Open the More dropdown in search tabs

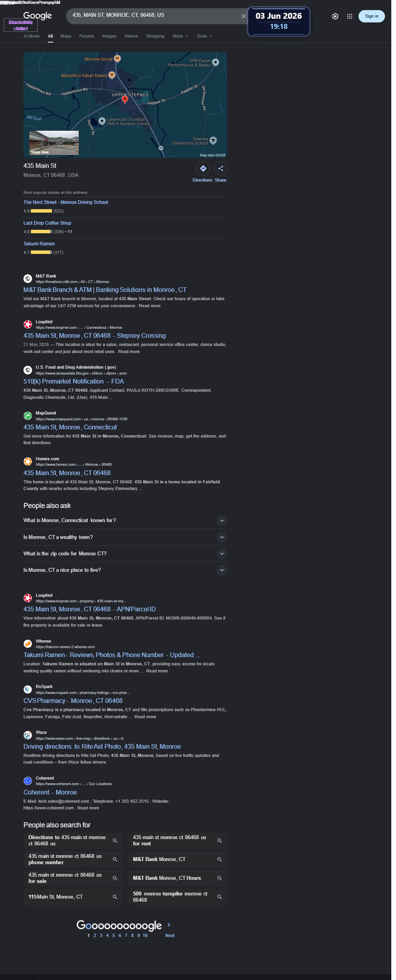[x=180, y=36]
